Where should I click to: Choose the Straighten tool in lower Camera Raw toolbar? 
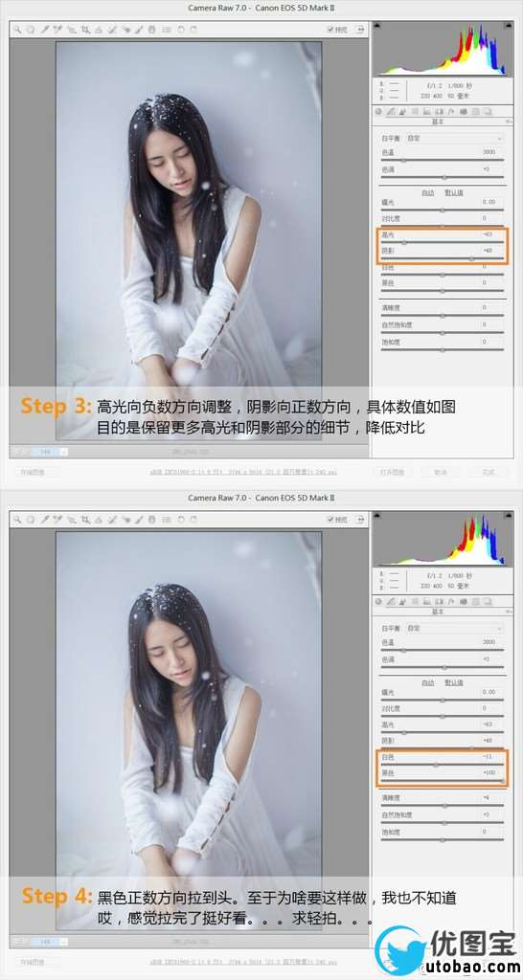pyautogui.click(x=98, y=519)
